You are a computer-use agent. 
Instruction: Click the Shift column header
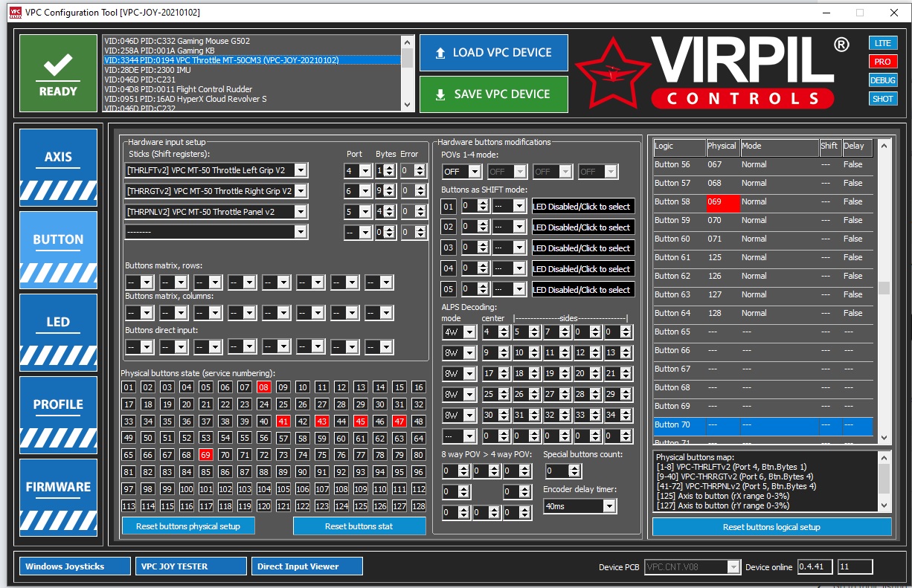[830, 146]
